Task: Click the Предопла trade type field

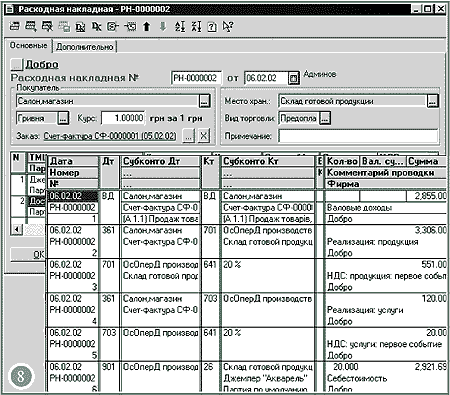Action: pyautogui.click(x=299, y=118)
